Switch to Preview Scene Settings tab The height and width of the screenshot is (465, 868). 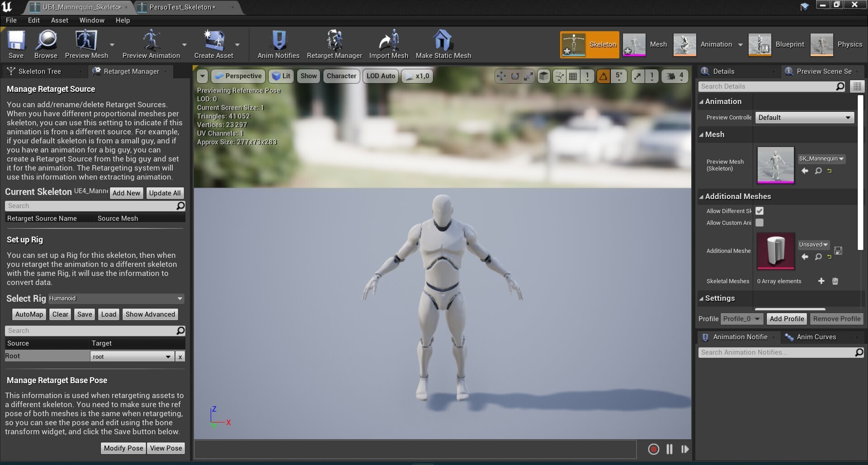click(824, 71)
